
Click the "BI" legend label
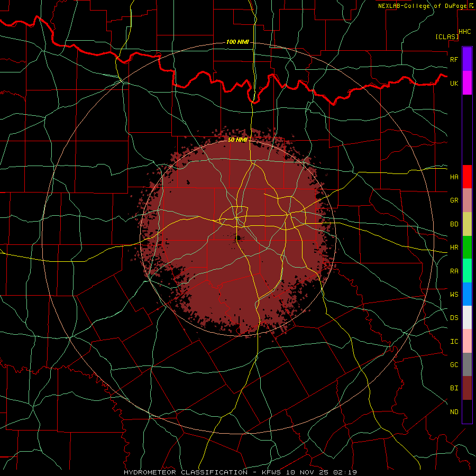coord(454,388)
